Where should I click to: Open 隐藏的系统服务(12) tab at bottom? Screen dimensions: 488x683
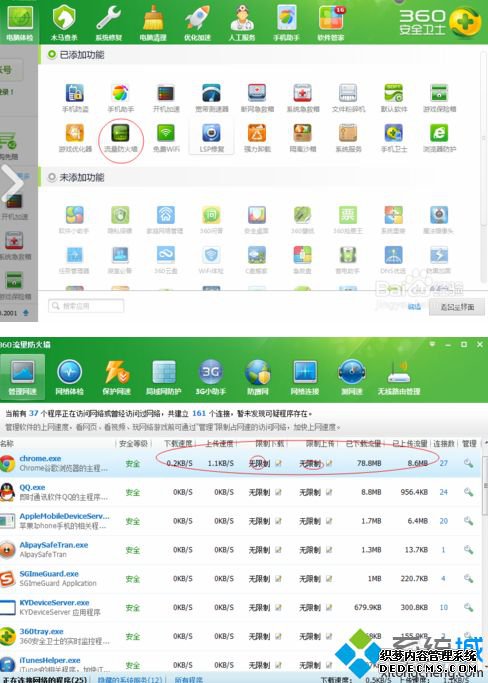(129, 680)
